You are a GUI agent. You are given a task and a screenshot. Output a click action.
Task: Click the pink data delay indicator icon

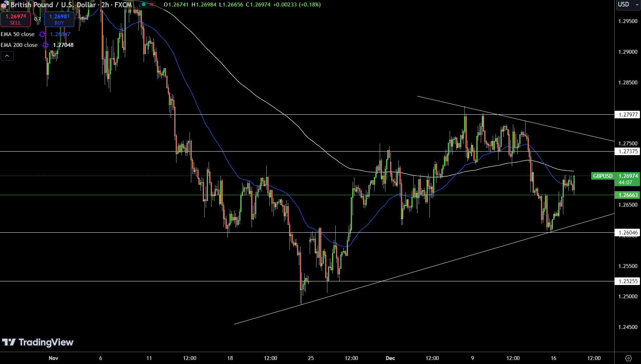[x=152, y=5]
